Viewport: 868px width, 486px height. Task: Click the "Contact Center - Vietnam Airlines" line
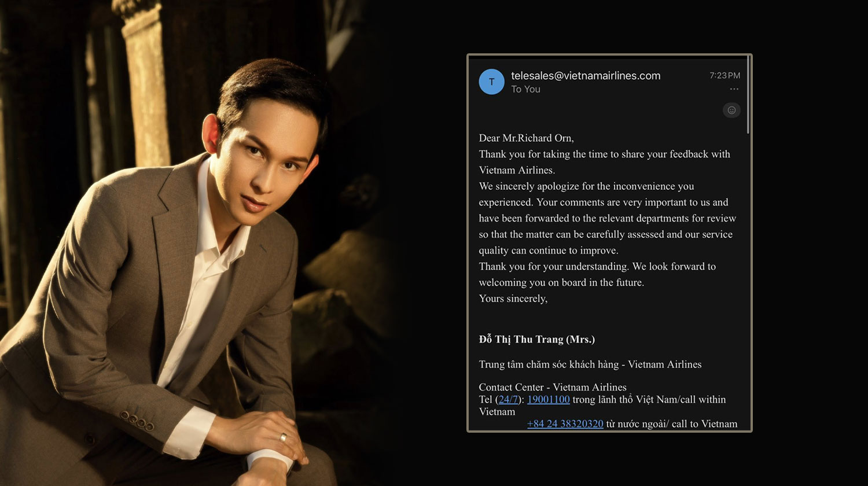[552, 387]
